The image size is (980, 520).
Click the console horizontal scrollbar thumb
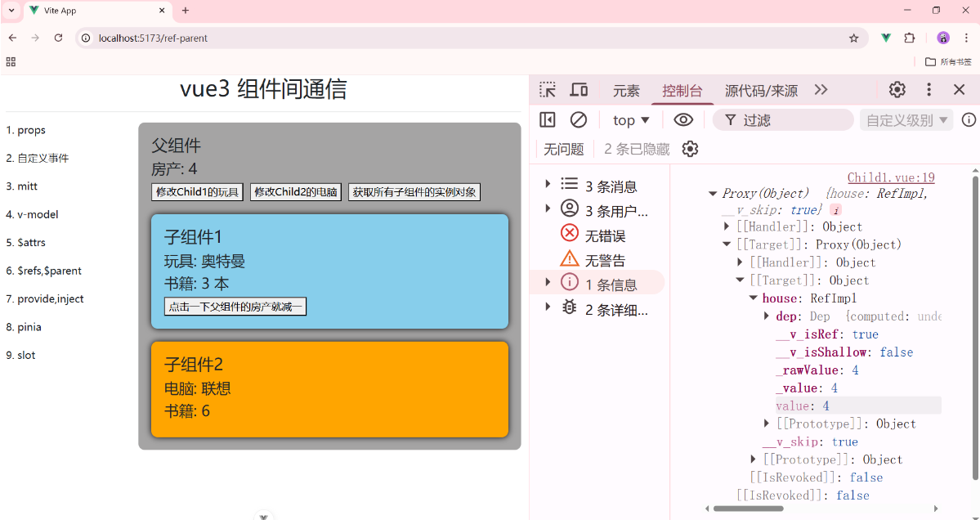click(x=748, y=508)
